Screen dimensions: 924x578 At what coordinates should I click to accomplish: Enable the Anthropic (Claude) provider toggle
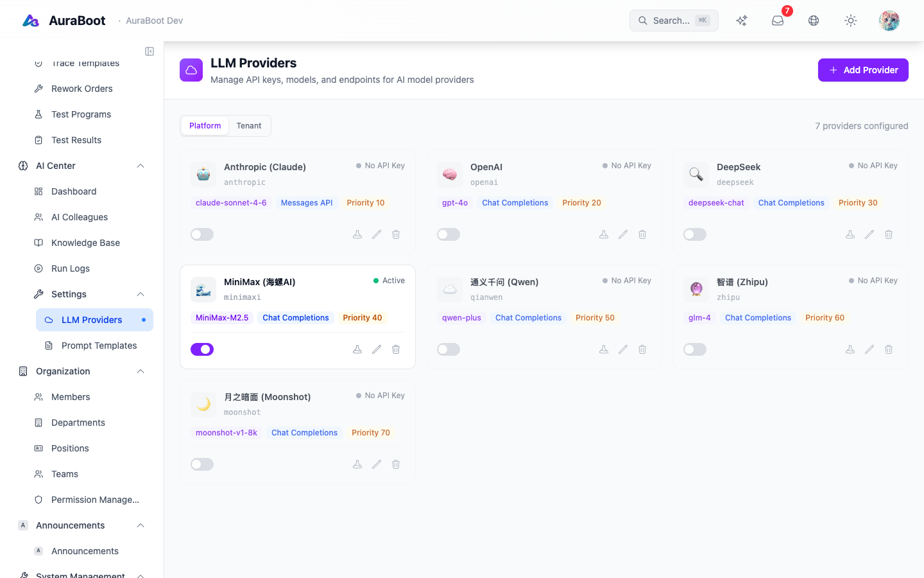(202, 234)
